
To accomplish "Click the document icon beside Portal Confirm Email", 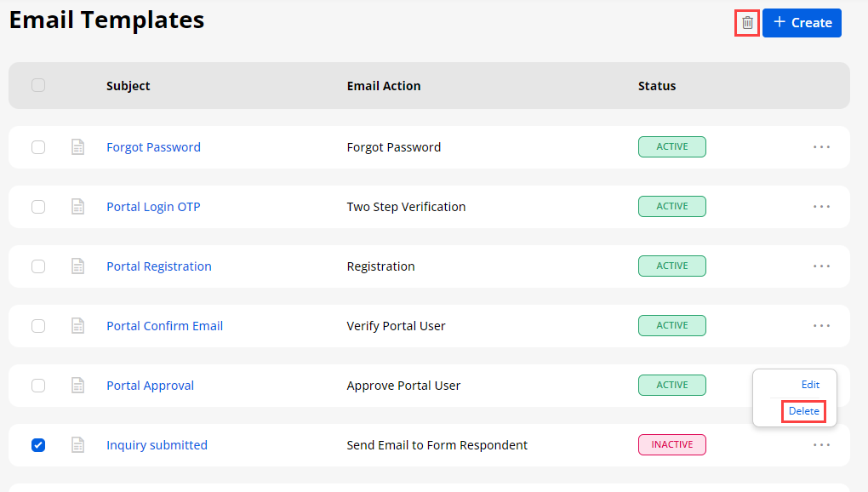I will [x=77, y=326].
